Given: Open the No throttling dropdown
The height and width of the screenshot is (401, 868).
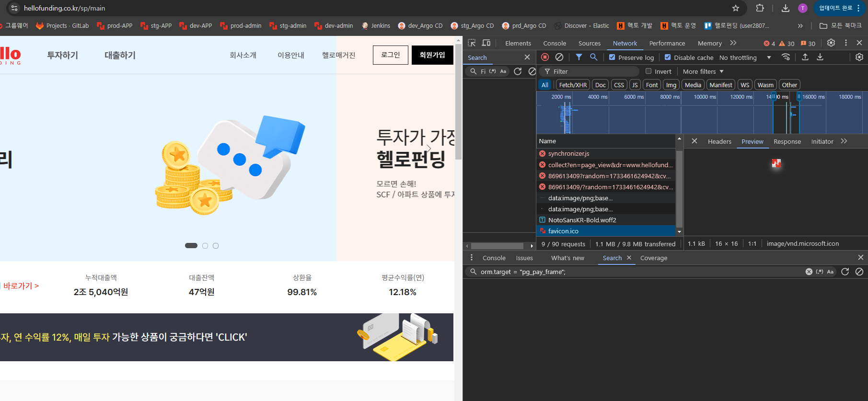Looking at the screenshot, I should (x=745, y=57).
